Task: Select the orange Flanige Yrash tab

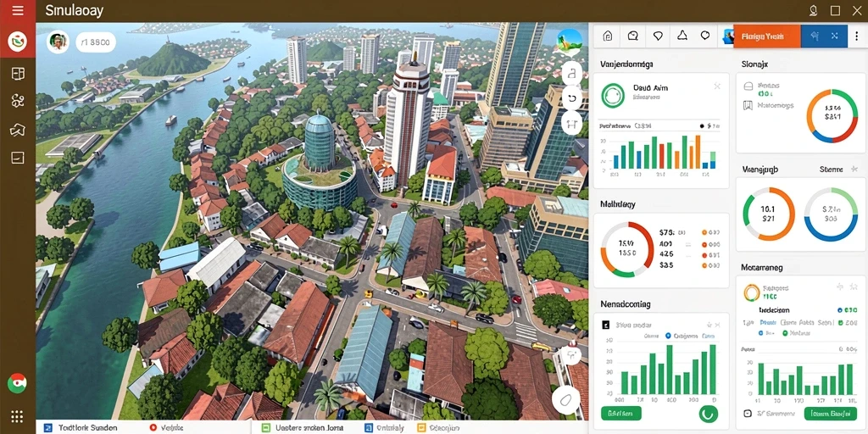Action: point(766,36)
